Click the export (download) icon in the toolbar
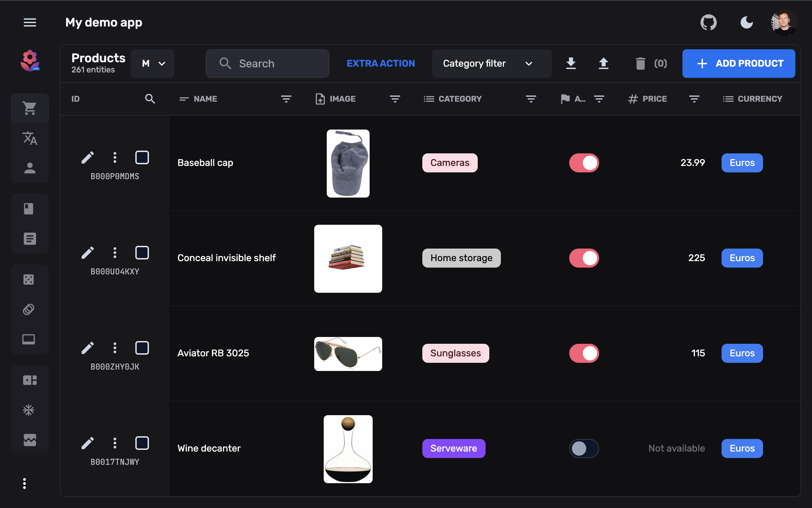Image resolution: width=812 pixels, height=508 pixels. click(571, 63)
